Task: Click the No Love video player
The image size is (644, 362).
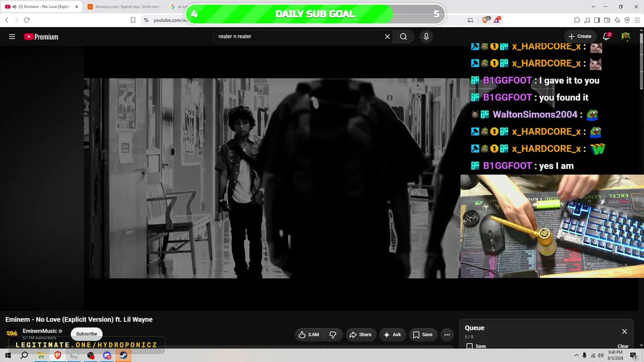Action: point(272,178)
